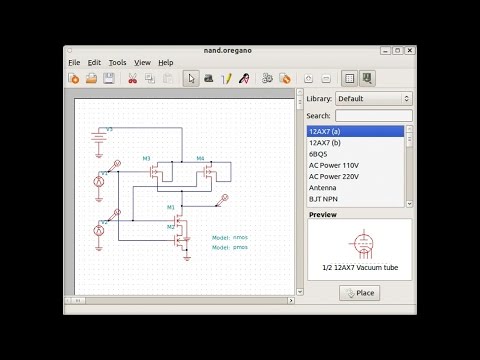Screen dimensions: 480x360
Task: Open a file with the folder icon
Action: [x=91, y=79]
